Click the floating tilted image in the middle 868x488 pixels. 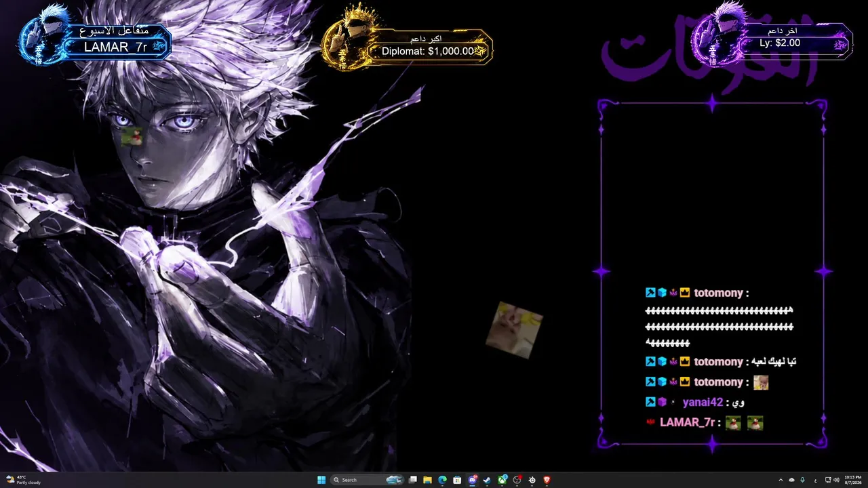click(514, 330)
